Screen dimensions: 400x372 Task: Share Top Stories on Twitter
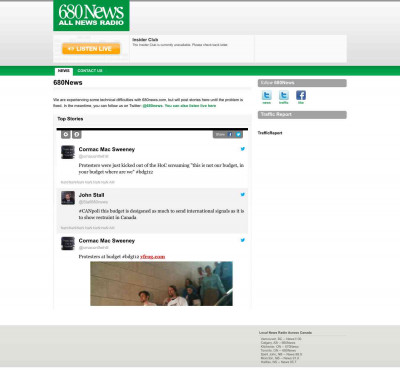point(238,134)
